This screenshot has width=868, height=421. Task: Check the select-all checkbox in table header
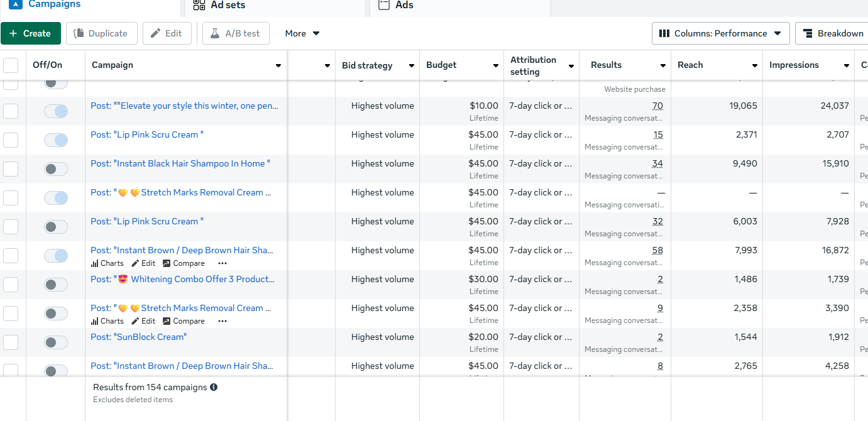[11, 65]
